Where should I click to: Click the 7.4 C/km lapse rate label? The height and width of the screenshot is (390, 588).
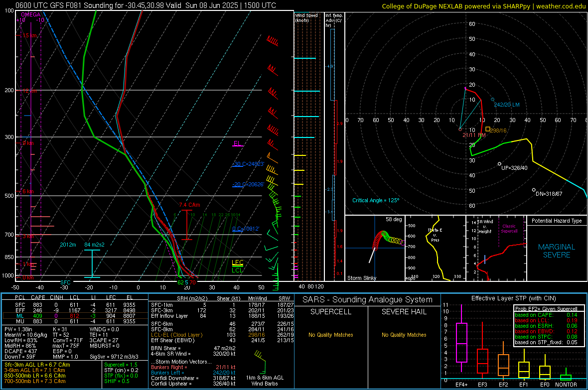[x=189, y=205]
